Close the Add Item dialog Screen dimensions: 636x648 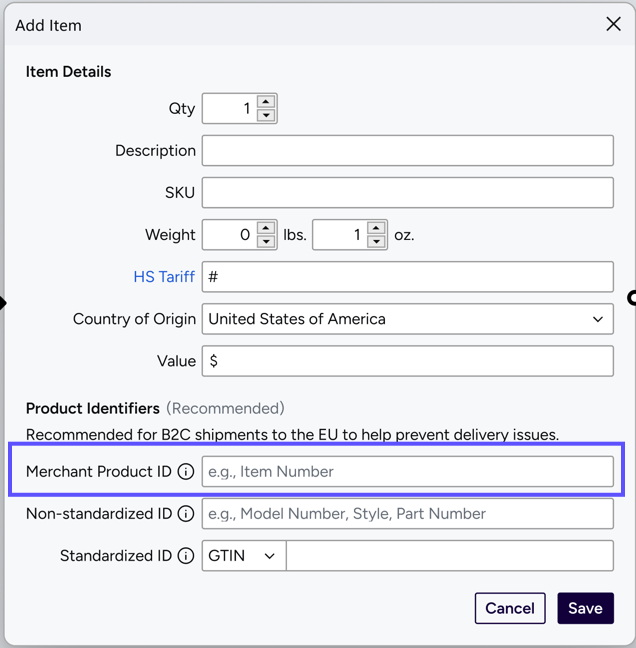pyautogui.click(x=613, y=24)
